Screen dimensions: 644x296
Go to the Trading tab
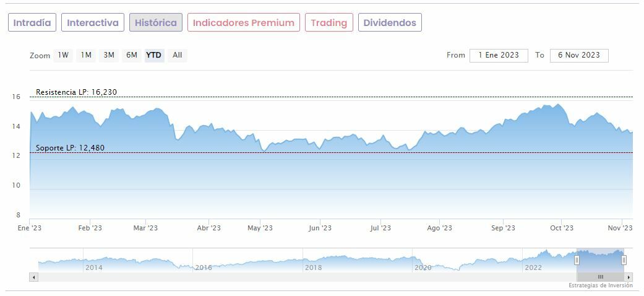pos(329,23)
